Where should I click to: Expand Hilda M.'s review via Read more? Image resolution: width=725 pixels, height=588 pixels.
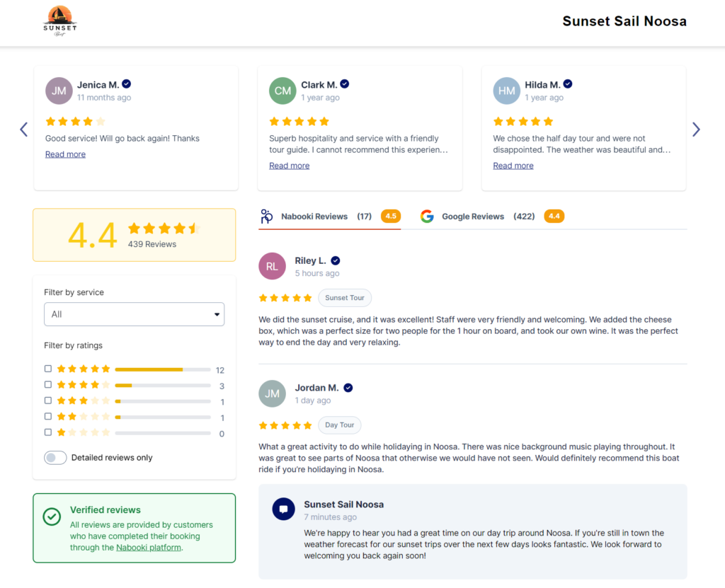[x=513, y=166]
